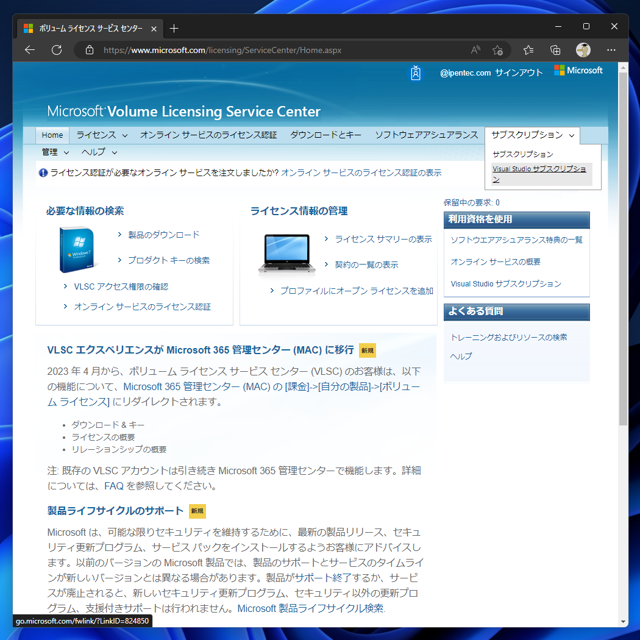
Task: Open the 契約の一覧の表示 link
Action: tap(366, 265)
